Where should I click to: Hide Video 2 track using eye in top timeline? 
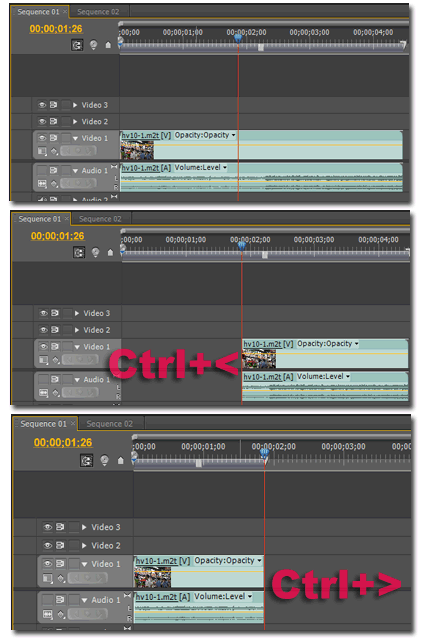tap(42, 121)
